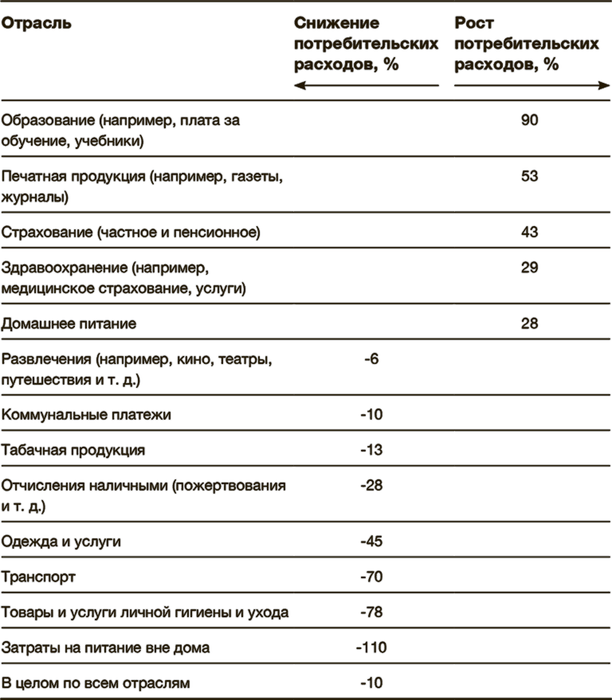Click the value 28 for 'Домашнее питание'

(x=529, y=323)
